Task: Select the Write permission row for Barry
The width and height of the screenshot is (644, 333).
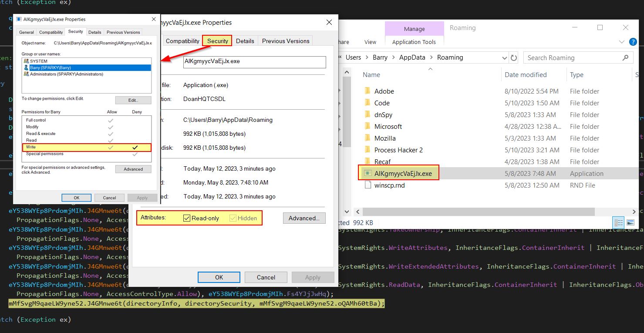Action: (x=87, y=148)
